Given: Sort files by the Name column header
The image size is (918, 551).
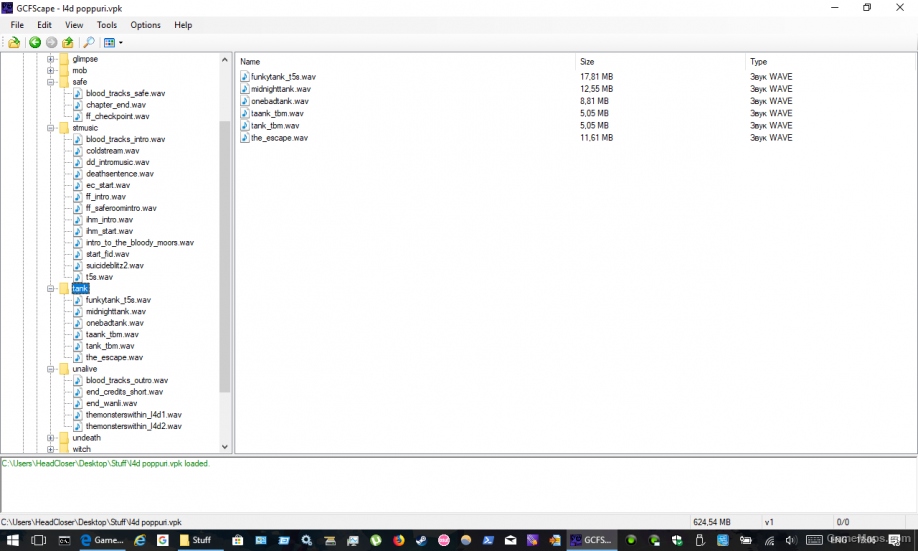Looking at the screenshot, I should (x=406, y=61).
